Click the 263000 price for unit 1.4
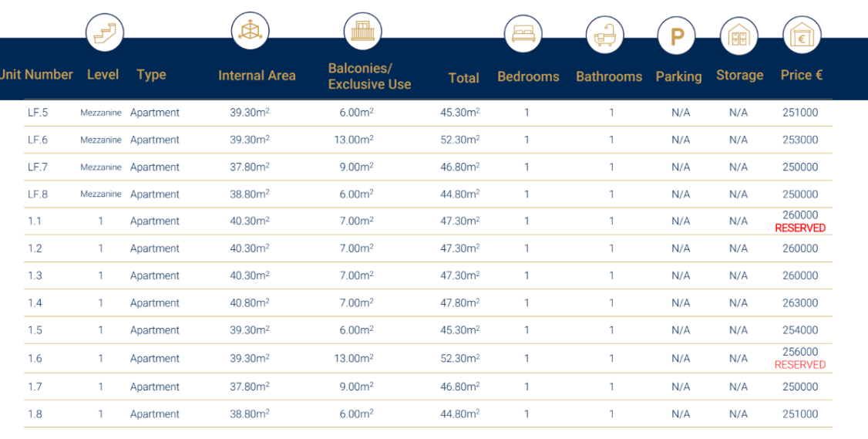Viewport: 868px width, 439px height. pos(799,303)
